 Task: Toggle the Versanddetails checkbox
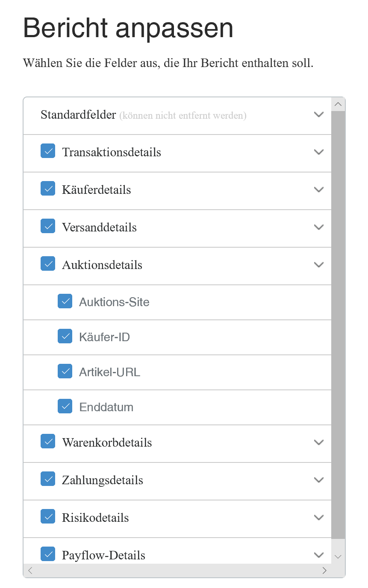click(48, 226)
